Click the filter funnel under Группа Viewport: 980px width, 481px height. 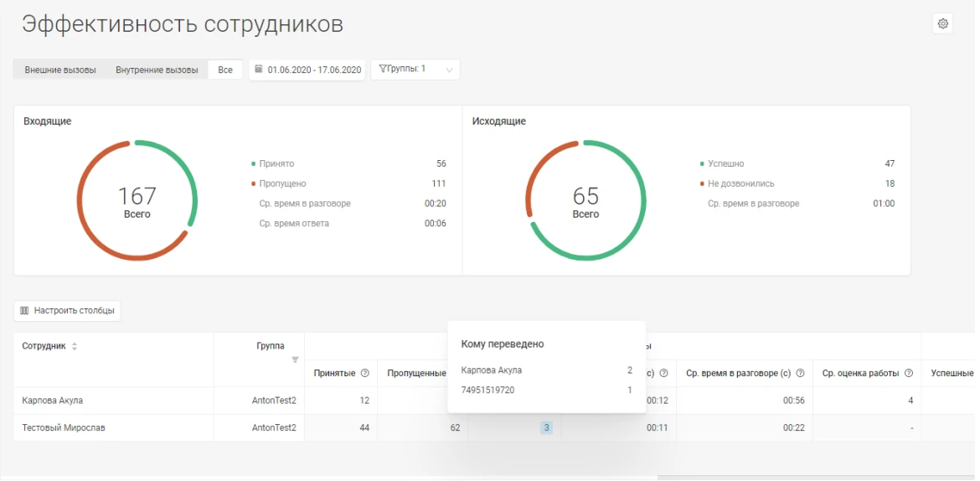pos(295,360)
